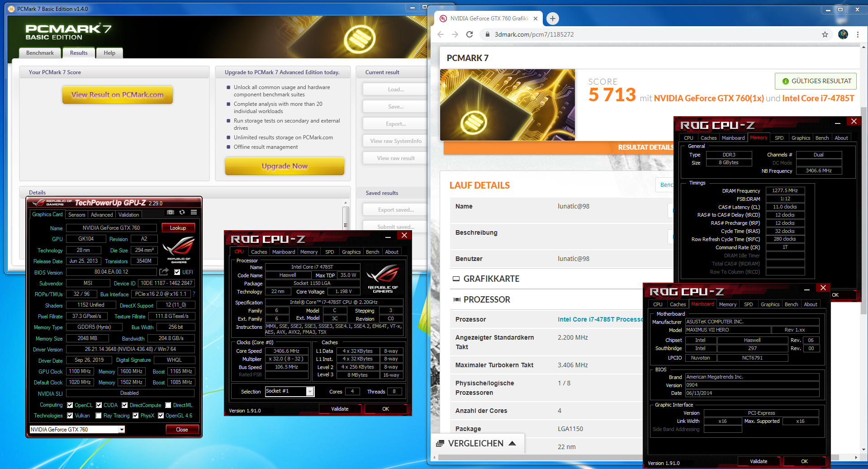Open the Graphics tab in CPU-Z Memory window

(801, 138)
